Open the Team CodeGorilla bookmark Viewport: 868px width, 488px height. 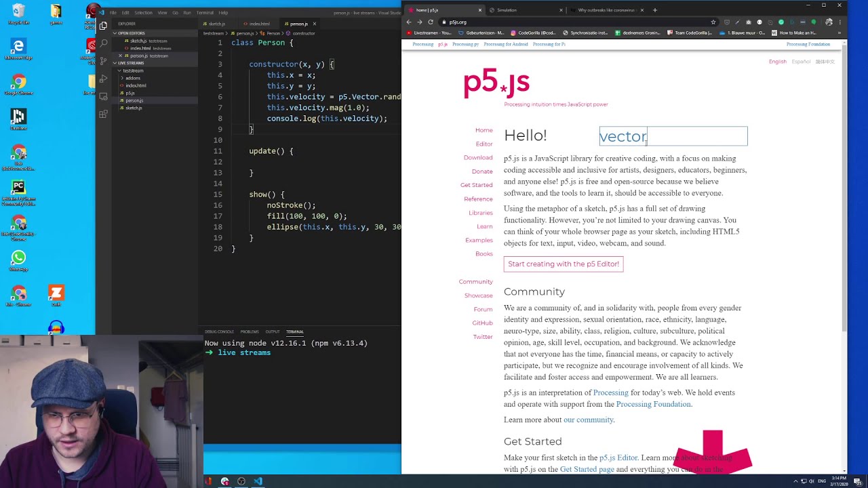(x=690, y=33)
